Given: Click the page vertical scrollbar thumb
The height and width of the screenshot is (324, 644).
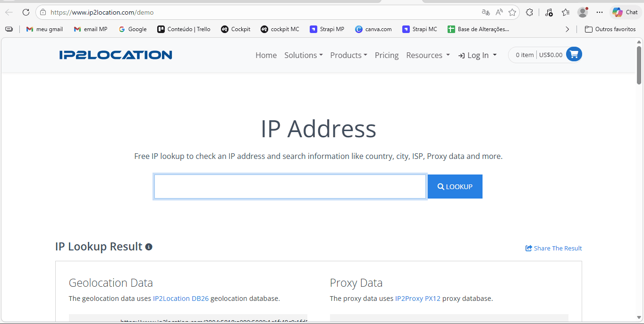Looking at the screenshot, I should pos(639,65).
